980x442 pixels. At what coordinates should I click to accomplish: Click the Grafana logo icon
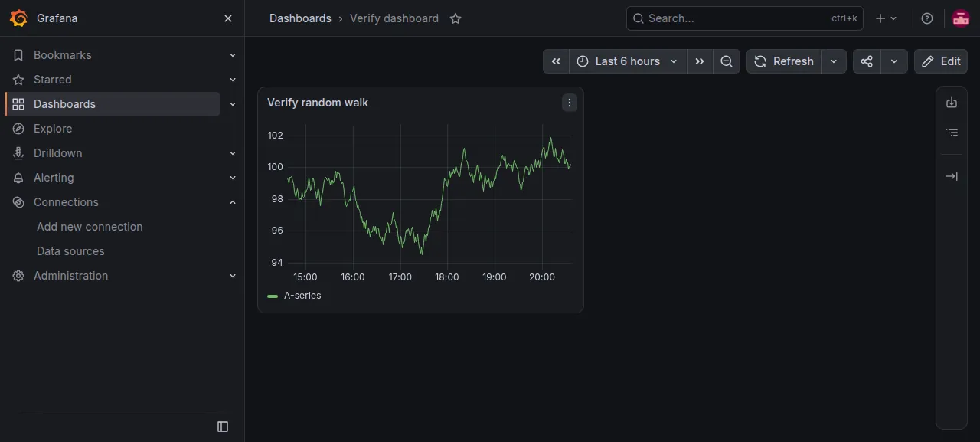point(19,18)
